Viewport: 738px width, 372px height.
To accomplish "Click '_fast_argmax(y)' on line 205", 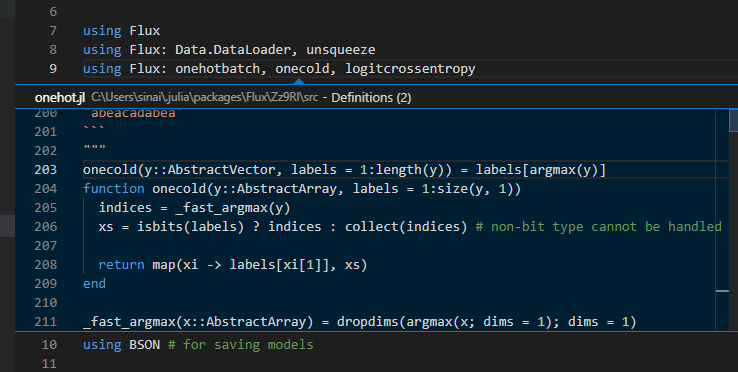I will click(x=233, y=208).
